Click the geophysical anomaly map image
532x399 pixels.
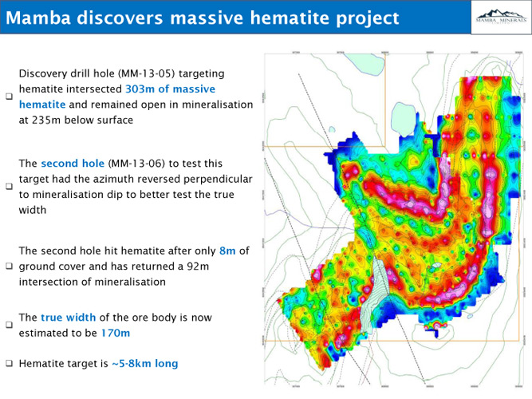click(x=394, y=219)
